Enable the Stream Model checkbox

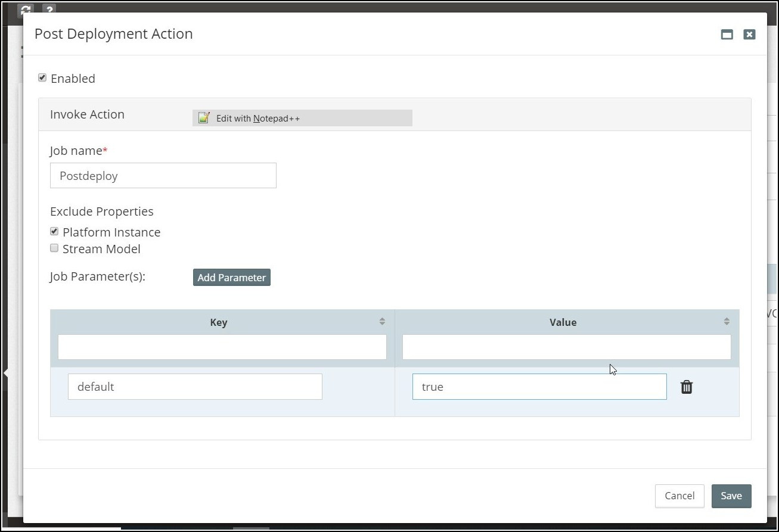point(54,248)
